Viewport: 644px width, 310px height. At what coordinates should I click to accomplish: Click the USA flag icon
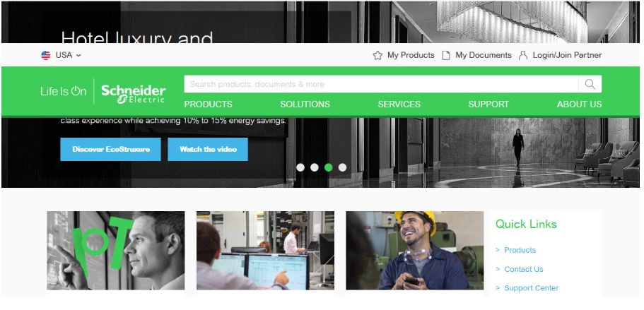pos(45,55)
